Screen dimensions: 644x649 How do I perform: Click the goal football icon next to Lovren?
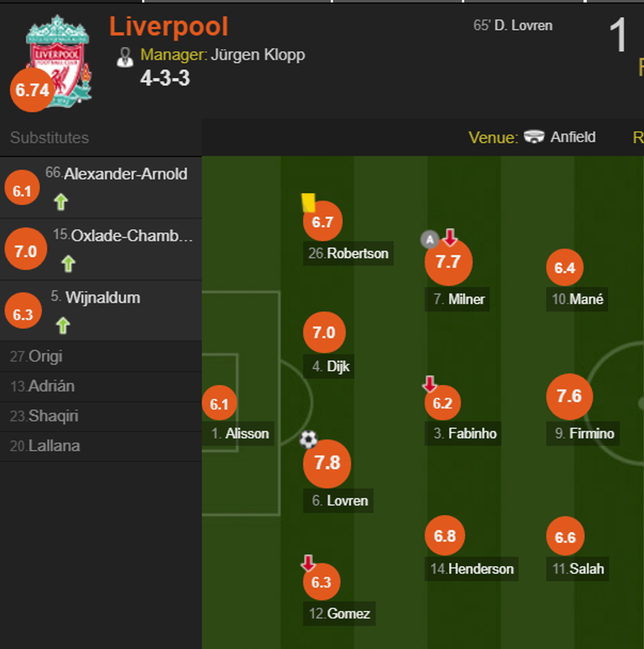coord(308,439)
